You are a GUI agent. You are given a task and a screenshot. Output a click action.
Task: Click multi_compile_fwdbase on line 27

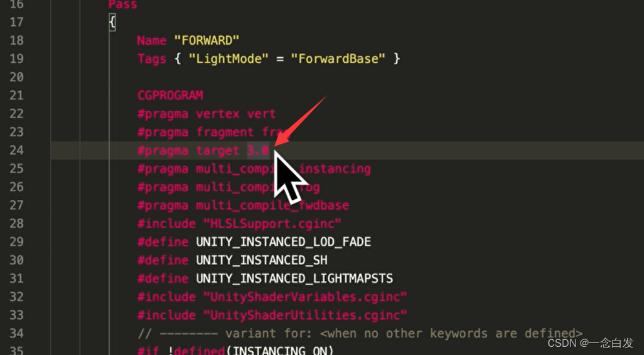click(272, 205)
